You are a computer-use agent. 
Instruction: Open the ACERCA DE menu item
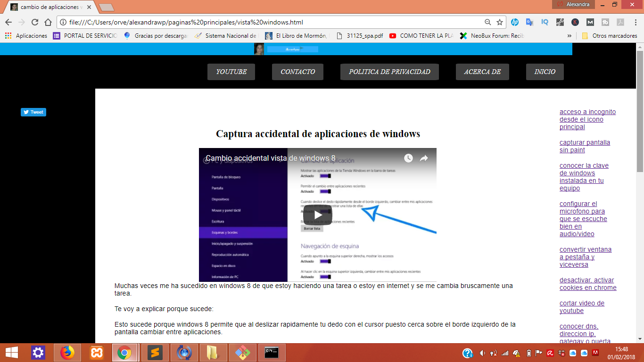click(x=482, y=72)
